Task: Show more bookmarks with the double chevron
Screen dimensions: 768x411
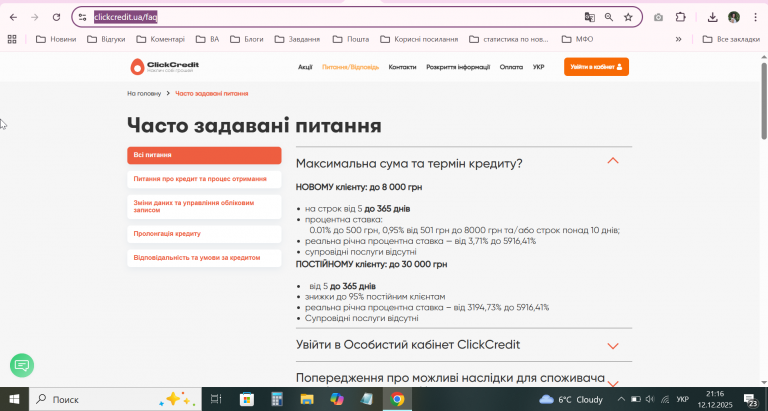Action: 678,39
